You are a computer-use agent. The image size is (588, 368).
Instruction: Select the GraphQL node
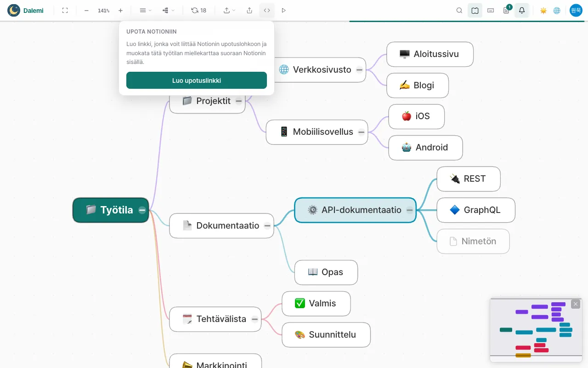click(x=476, y=210)
